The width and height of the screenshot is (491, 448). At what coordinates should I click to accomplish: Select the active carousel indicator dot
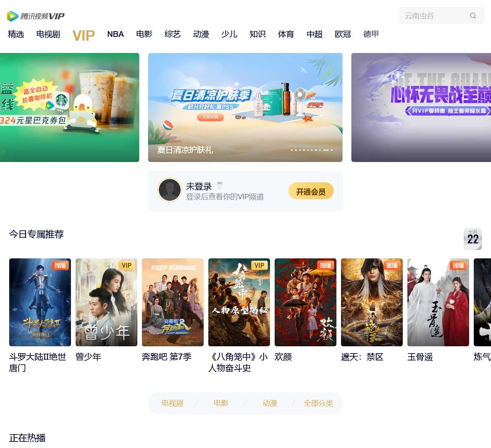point(326,150)
